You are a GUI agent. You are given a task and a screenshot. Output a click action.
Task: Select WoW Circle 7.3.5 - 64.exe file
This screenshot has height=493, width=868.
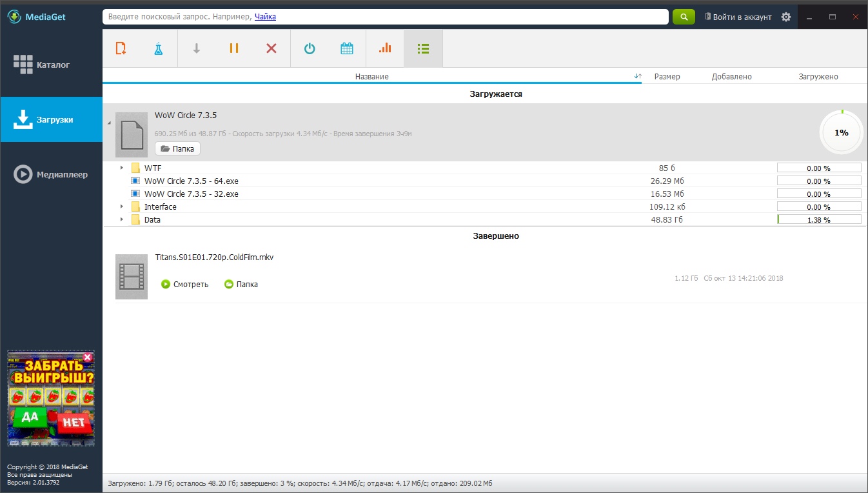point(192,181)
